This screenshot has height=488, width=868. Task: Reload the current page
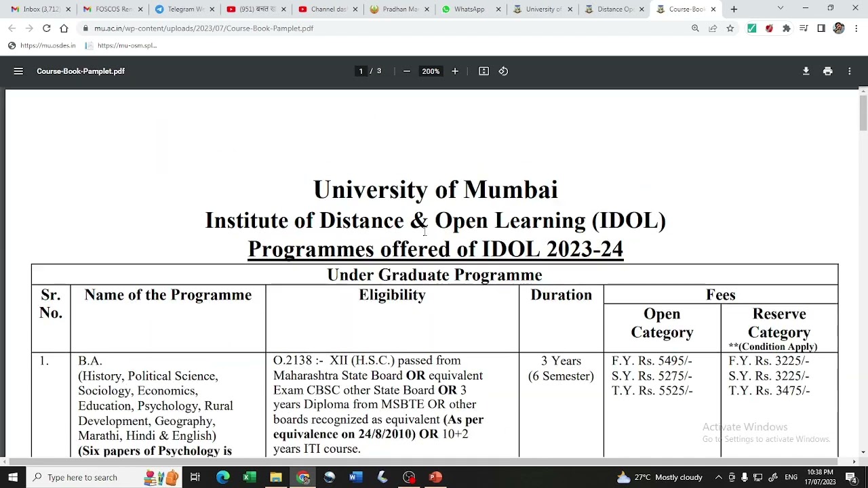pyautogui.click(x=46, y=28)
